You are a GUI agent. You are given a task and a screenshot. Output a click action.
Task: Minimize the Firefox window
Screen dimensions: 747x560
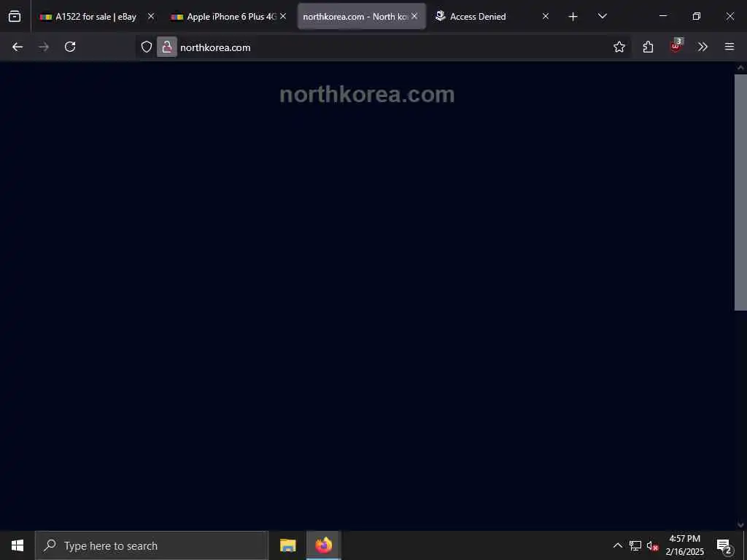point(663,16)
